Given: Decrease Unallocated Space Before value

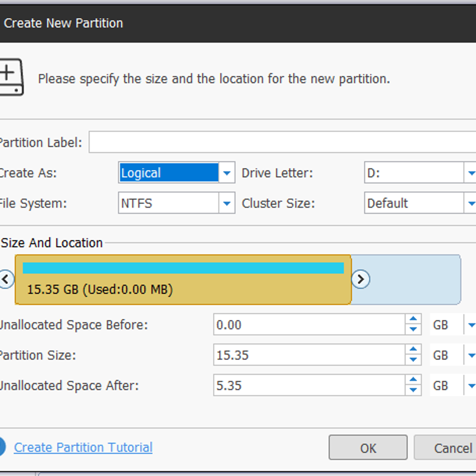Looking at the screenshot, I should coord(413,329).
